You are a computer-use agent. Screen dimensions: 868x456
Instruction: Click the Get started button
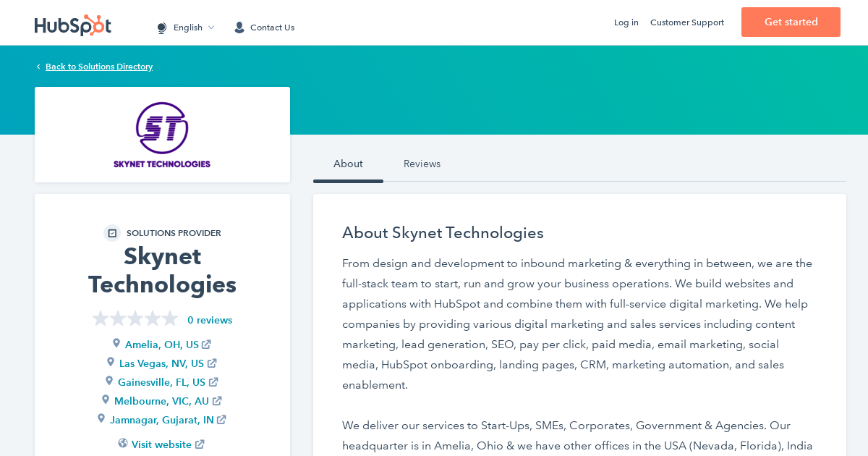tap(791, 22)
